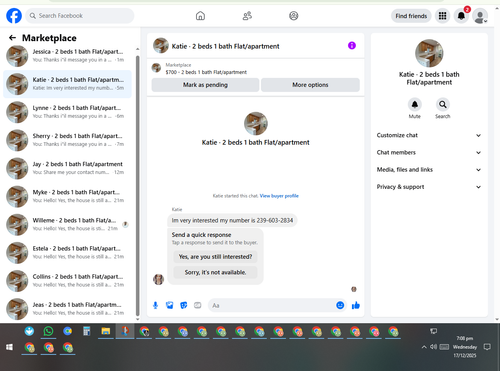Open Lynne's conversation in the list

click(x=67, y=112)
